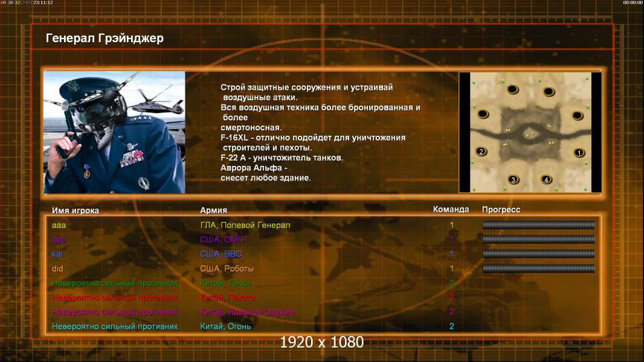Viewport: 644px width, 362px height.
Task: Click start position 1 on the minimap
Action: tap(579, 153)
